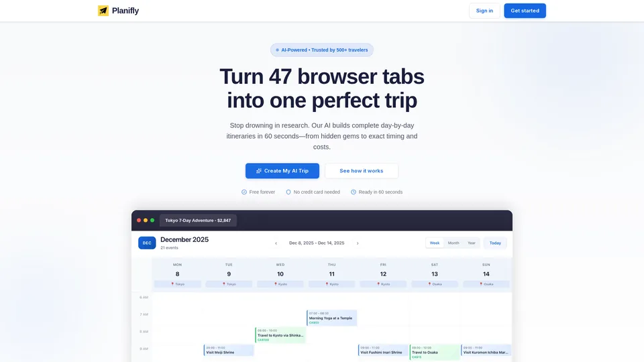This screenshot has width=644, height=362.
Task: Click the Osaka location tag under Saturday
Action: (435, 284)
